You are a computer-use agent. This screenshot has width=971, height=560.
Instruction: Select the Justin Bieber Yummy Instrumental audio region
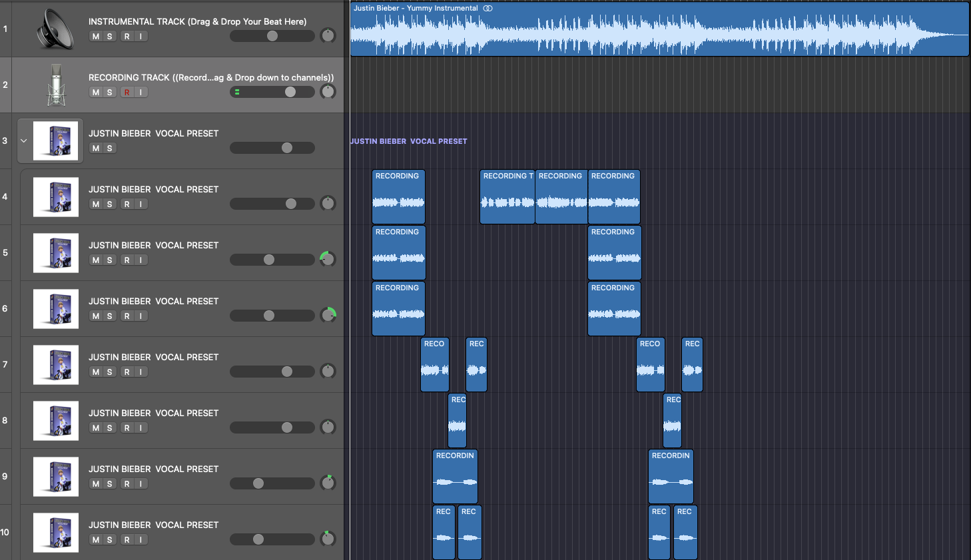[659, 33]
